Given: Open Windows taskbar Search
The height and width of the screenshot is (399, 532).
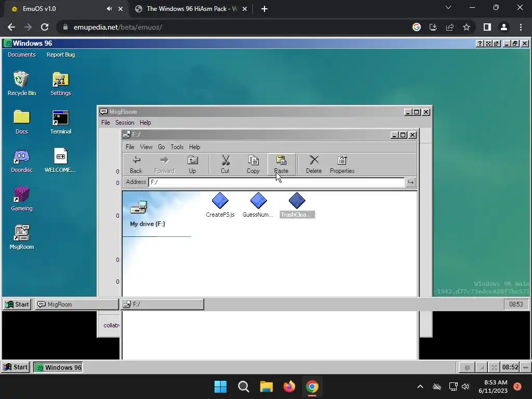Looking at the screenshot, I should [244, 387].
